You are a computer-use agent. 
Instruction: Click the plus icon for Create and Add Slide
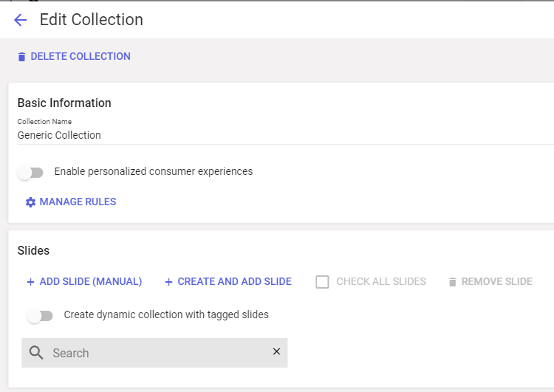click(168, 282)
